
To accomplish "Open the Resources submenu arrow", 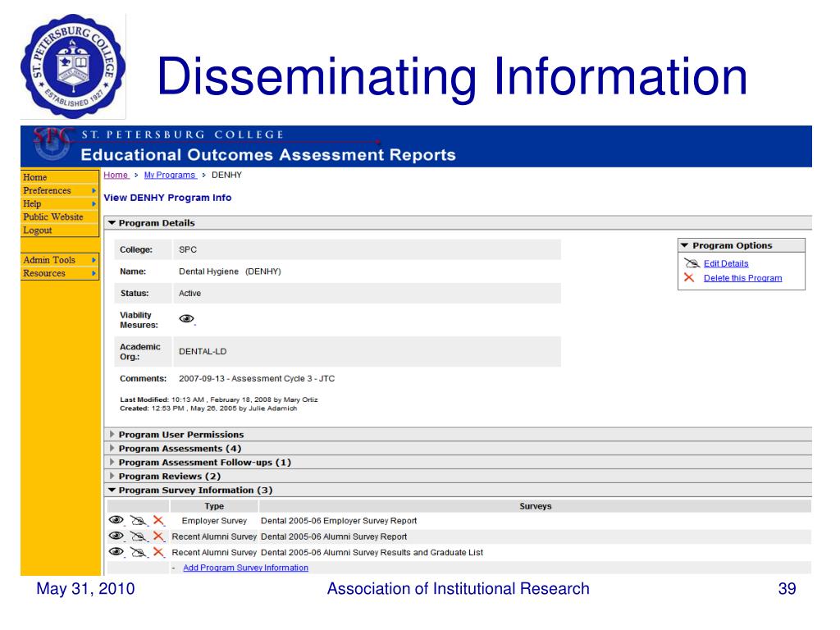I will 94,273.
